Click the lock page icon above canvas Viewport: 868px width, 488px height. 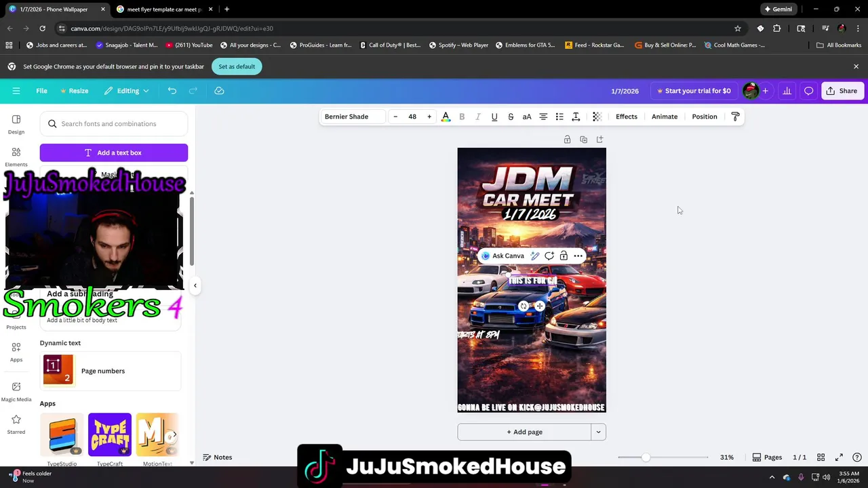(x=568, y=140)
